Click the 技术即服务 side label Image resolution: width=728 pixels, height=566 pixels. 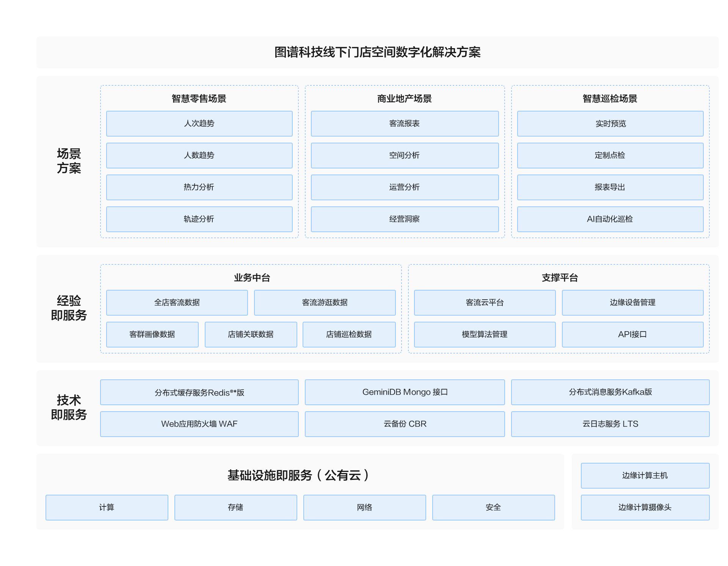[x=69, y=407]
